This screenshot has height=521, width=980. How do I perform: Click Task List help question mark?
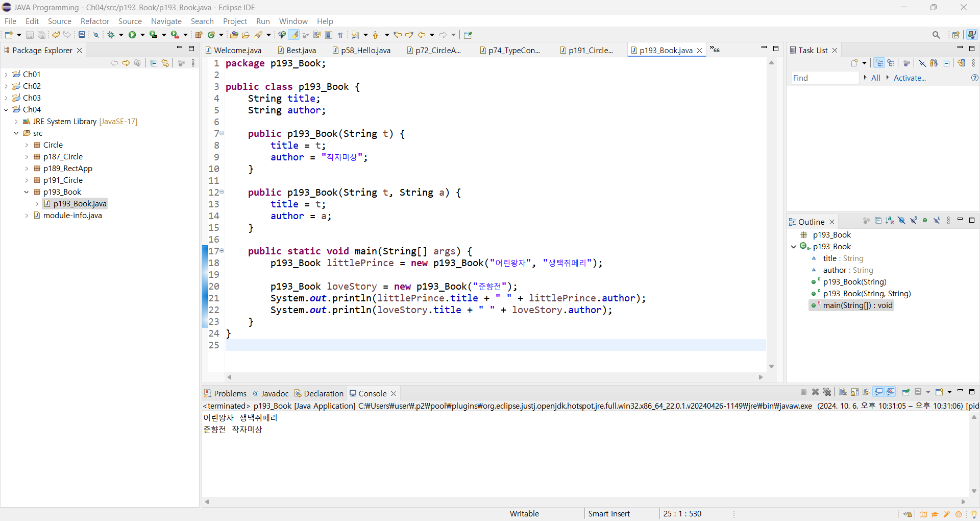(x=974, y=78)
